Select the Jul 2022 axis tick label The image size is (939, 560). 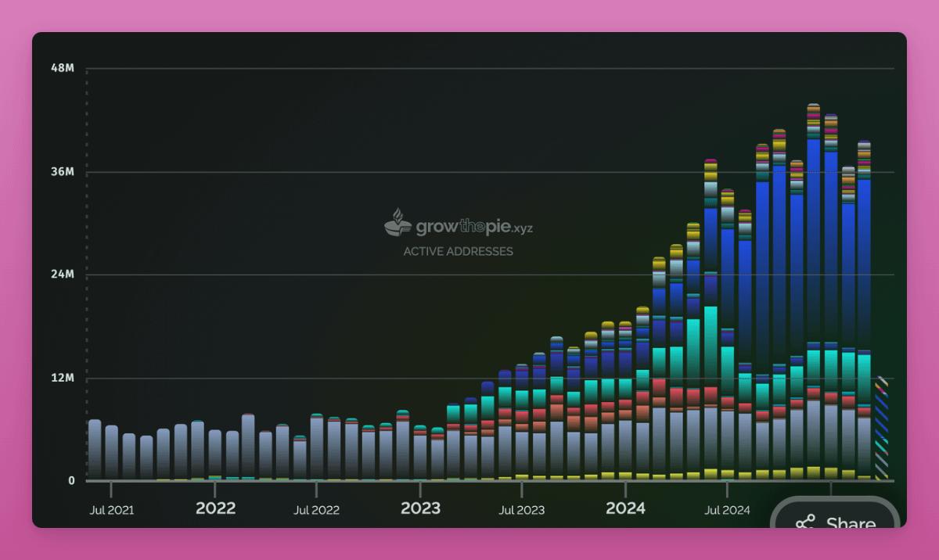coord(316,510)
